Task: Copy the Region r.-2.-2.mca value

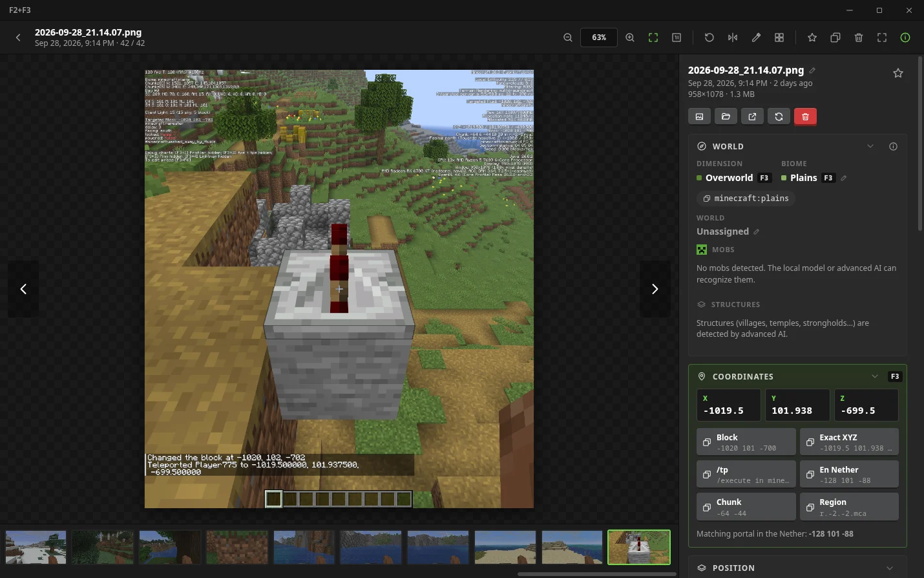Action: pyautogui.click(x=849, y=507)
